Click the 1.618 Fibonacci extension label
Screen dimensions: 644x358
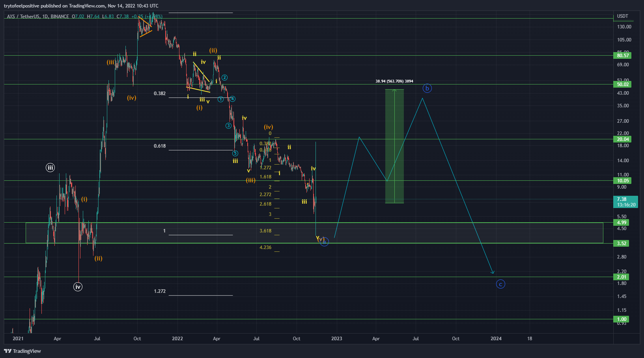coord(265,177)
